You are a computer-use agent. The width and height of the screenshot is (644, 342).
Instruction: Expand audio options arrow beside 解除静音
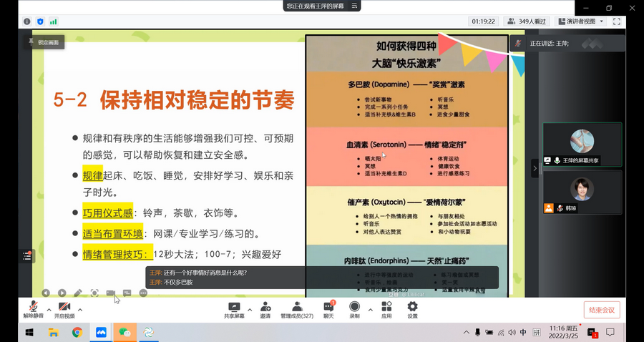[49, 310]
